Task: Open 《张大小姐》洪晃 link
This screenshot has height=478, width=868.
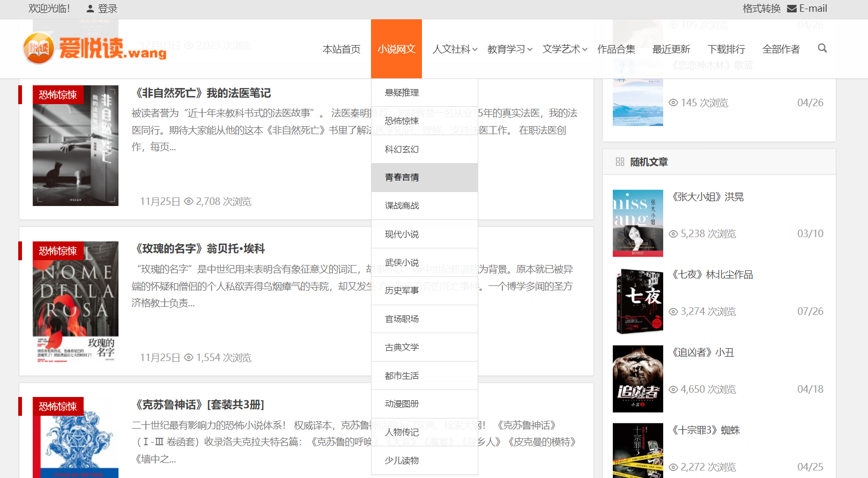Action: (707, 197)
